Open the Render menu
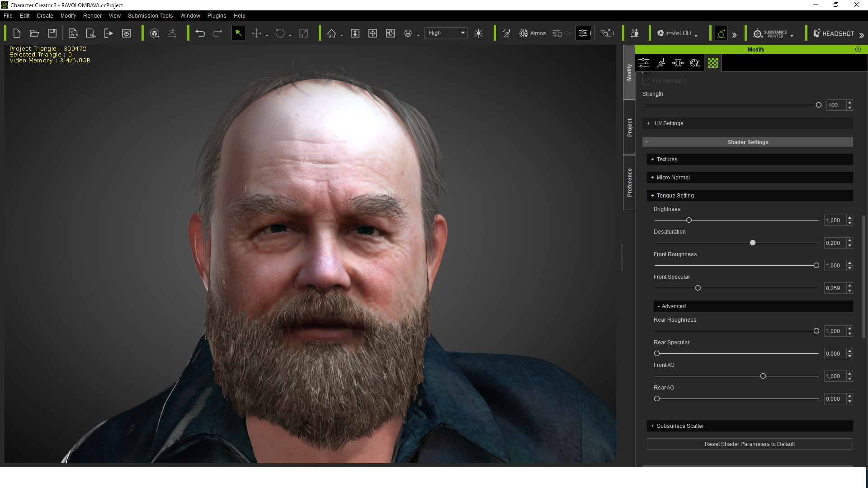The image size is (868, 488). (92, 15)
